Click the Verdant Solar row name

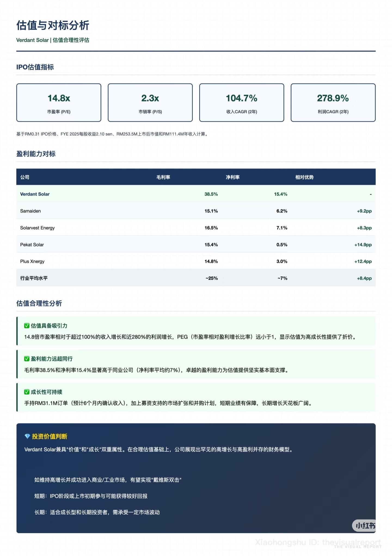pyautogui.click(x=35, y=194)
